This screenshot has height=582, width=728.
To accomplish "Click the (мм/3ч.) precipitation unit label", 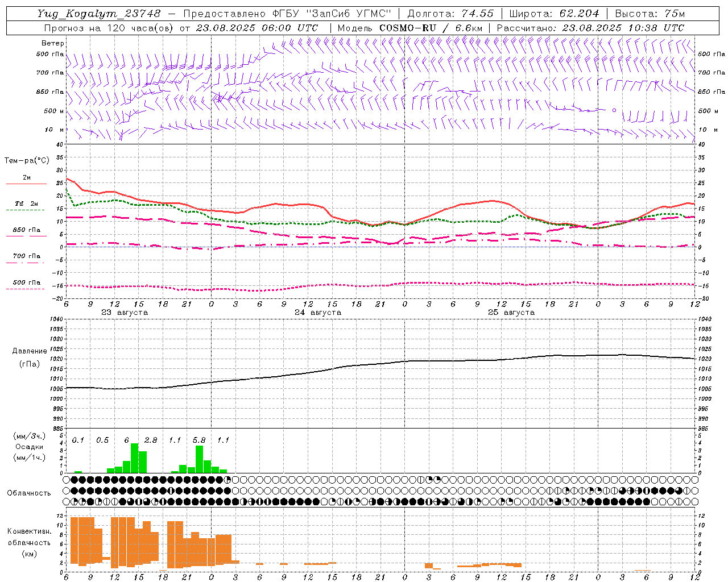I will coord(29,436).
